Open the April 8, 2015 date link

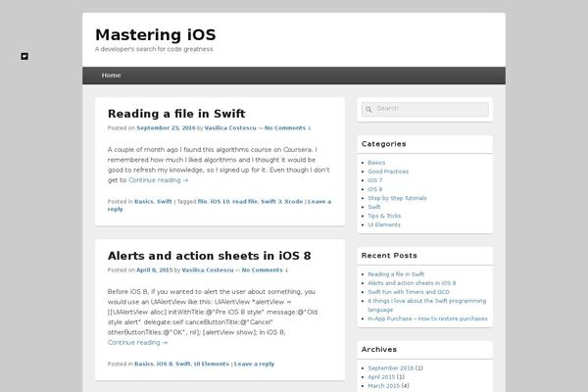[155, 270]
